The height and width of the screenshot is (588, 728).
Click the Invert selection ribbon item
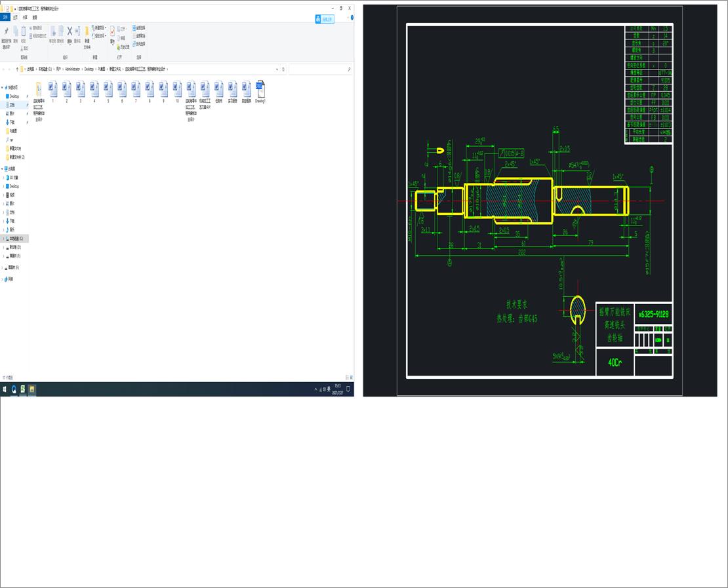139,44
